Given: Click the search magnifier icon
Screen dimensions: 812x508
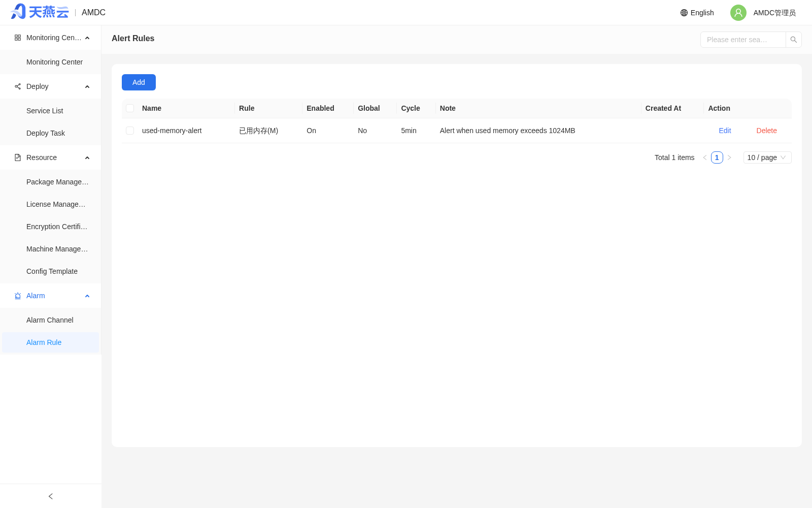Looking at the screenshot, I should pyautogui.click(x=794, y=40).
